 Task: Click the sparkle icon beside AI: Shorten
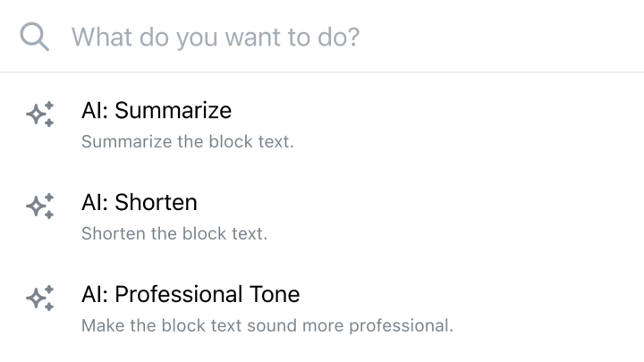(40, 206)
